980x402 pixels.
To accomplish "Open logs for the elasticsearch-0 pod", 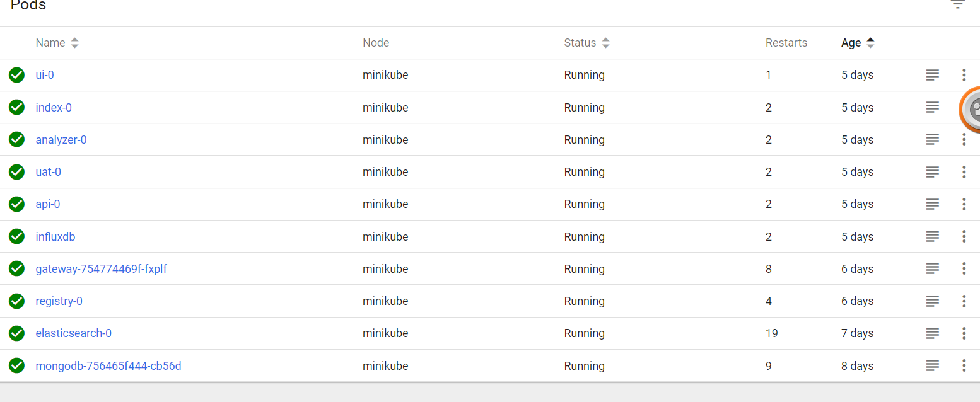I will [x=932, y=333].
